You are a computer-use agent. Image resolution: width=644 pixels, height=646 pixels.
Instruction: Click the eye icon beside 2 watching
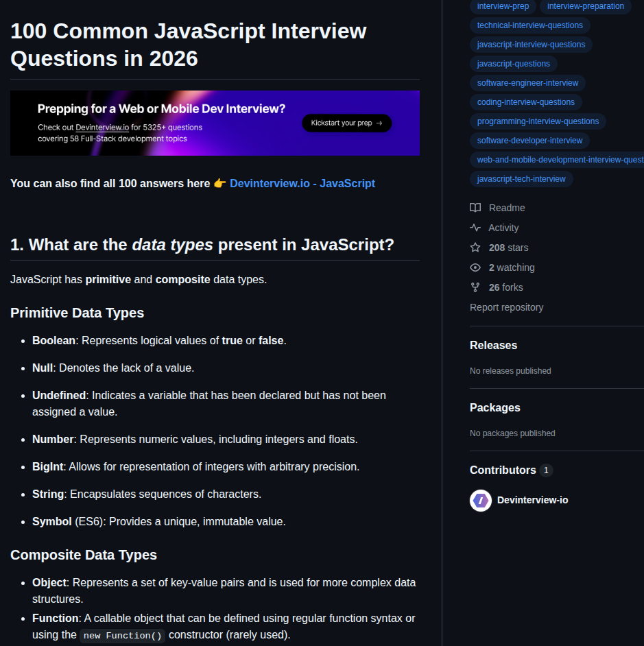pyautogui.click(x=475, y=267)
